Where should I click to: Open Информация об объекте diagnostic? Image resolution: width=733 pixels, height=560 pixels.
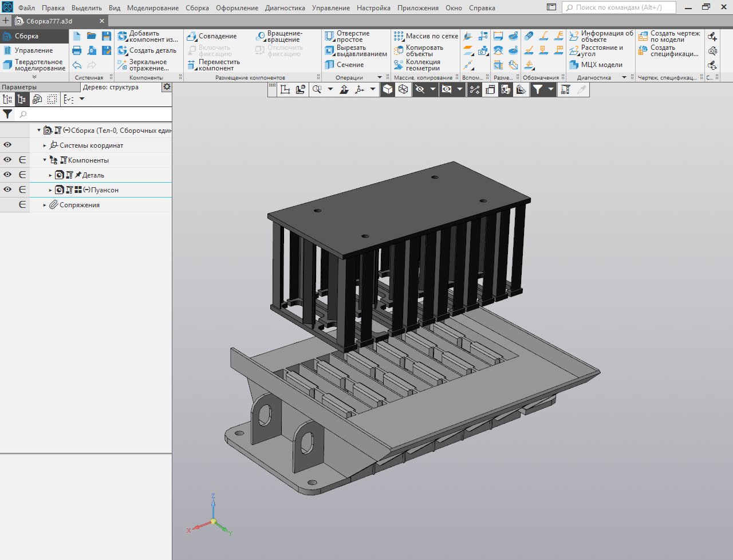(x=601, y=36)
